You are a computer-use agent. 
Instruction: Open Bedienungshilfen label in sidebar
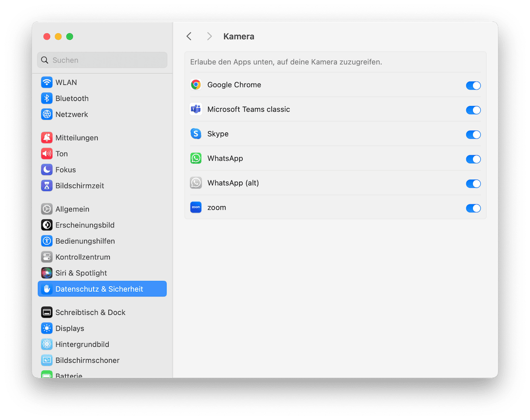(85, 241)
